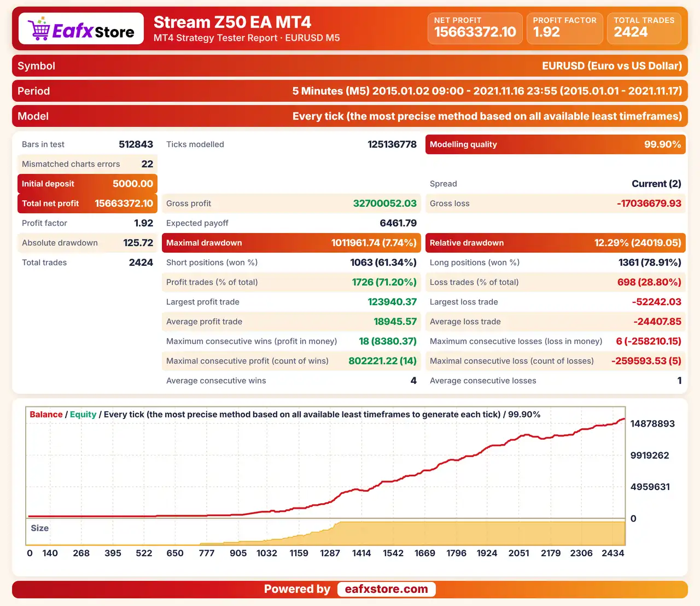Click the Average loss trade value -24407.85
This screenshot has width=700, height=606.
[657, 322]
